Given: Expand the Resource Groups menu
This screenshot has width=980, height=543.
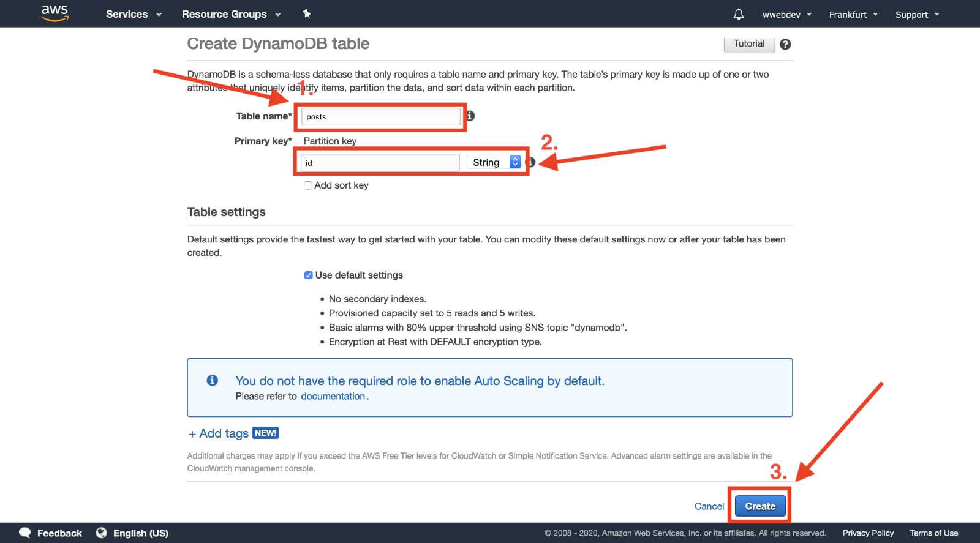Looking at the screenshot, I should (232, 14).
